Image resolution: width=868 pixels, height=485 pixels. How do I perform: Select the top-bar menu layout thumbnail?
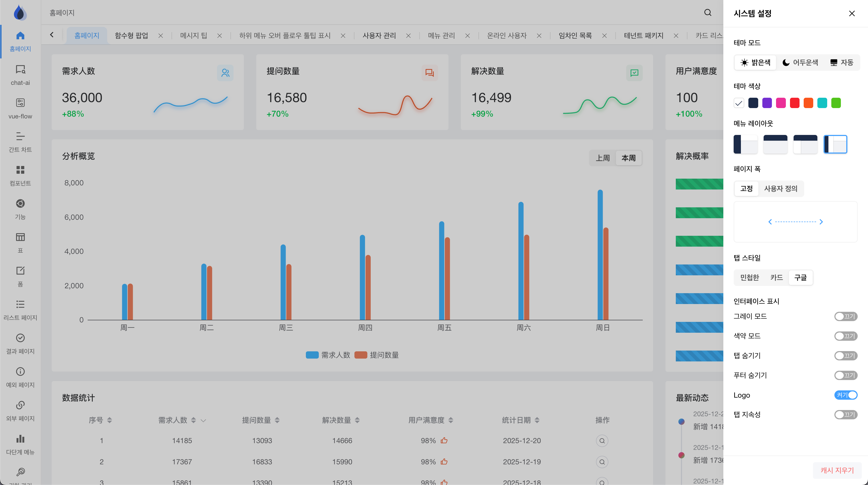tap(775, 144)
